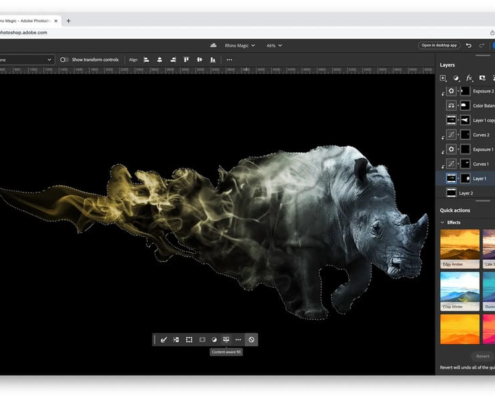Click the Color Balance mask thumbnail
The width and height of the screenshot is (495, 400).
465,106
